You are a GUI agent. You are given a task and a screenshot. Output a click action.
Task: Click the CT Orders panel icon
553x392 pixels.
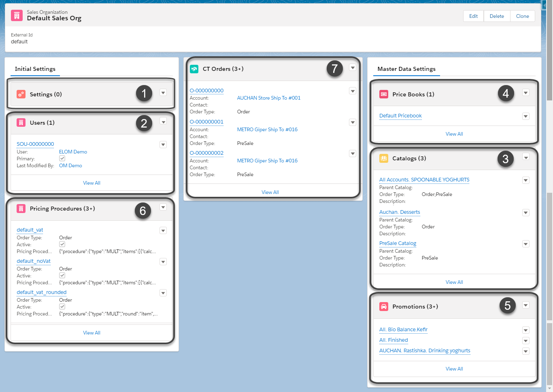(194, 68)
